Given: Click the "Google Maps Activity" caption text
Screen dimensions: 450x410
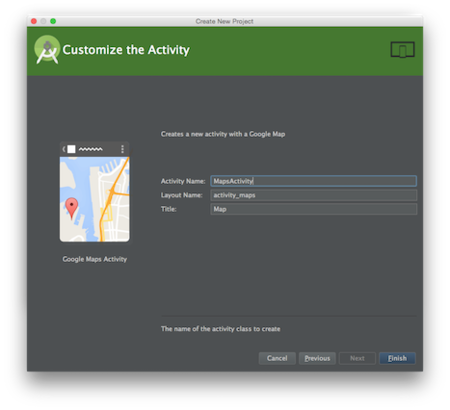Looking at the screenshot, I should coord(95,259).
